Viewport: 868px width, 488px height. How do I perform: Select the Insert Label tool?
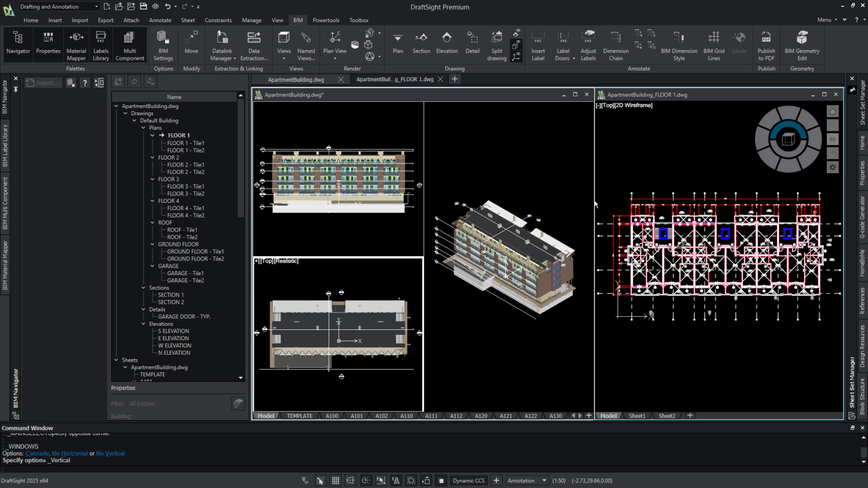537,44
